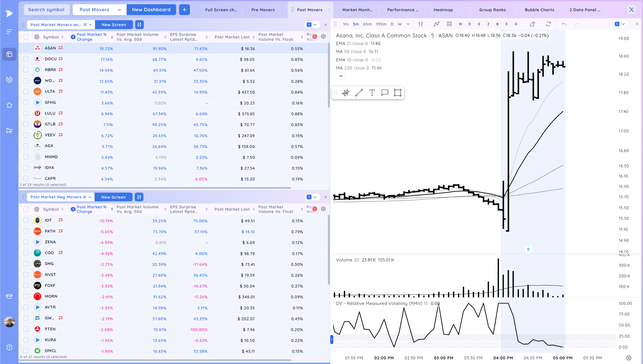Open chart settings gear at bottom right

(629, 358)
